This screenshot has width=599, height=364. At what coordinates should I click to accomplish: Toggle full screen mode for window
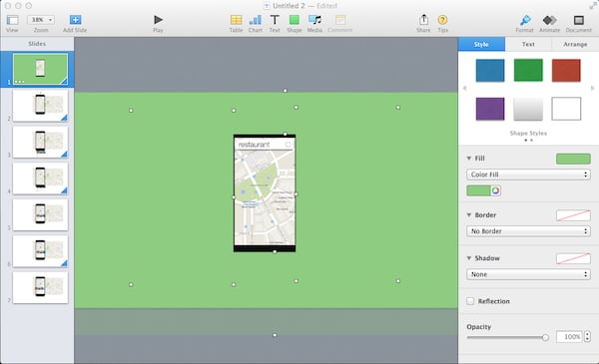(592, 6)
